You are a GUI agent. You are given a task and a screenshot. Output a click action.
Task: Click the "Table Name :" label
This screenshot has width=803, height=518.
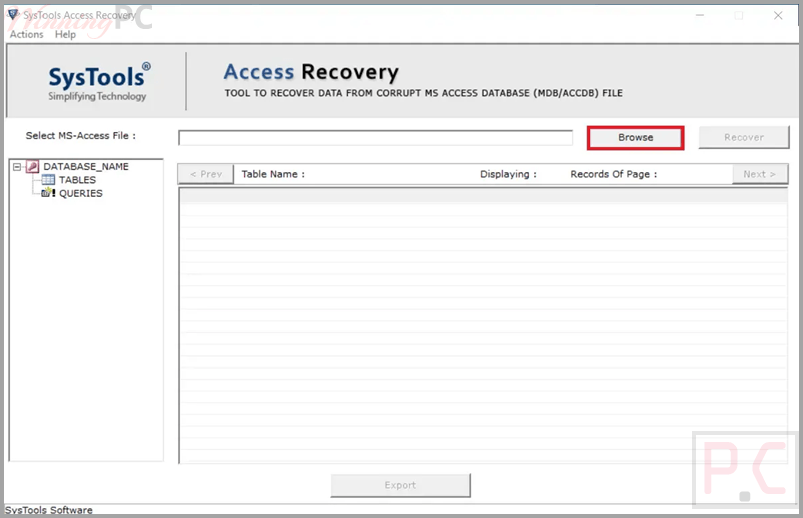pos(273,174)
